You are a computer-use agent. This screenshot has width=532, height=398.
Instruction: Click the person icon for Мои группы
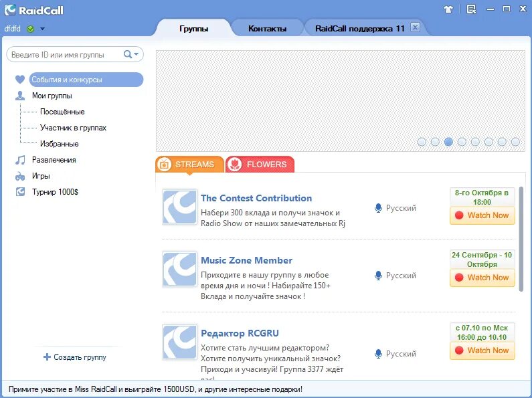pyautogui.click(x=20, y=96)
